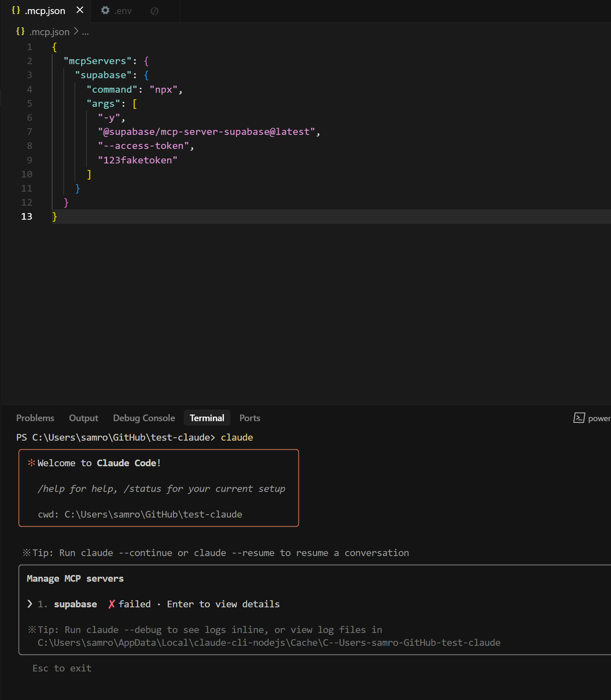The width and height of the screenshot is (611, 700).
Task: Click the "@supabase/mcp-server-supabase@latest" string
Action: pyautogui.click(x=207, y=132)
